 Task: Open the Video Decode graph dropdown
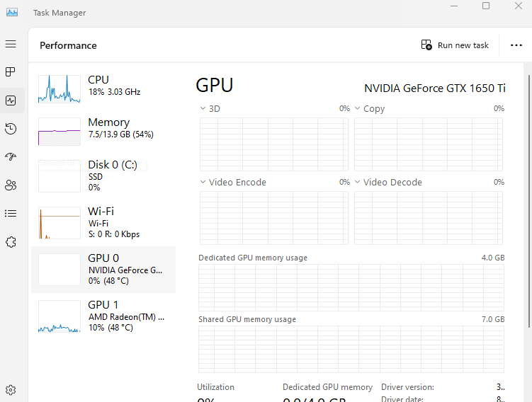pos(358,183)
